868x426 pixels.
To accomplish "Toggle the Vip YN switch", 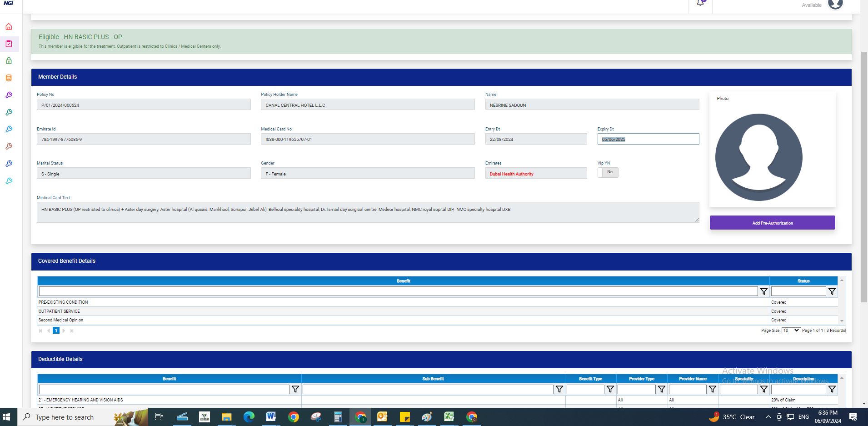I will click(608, 172).
